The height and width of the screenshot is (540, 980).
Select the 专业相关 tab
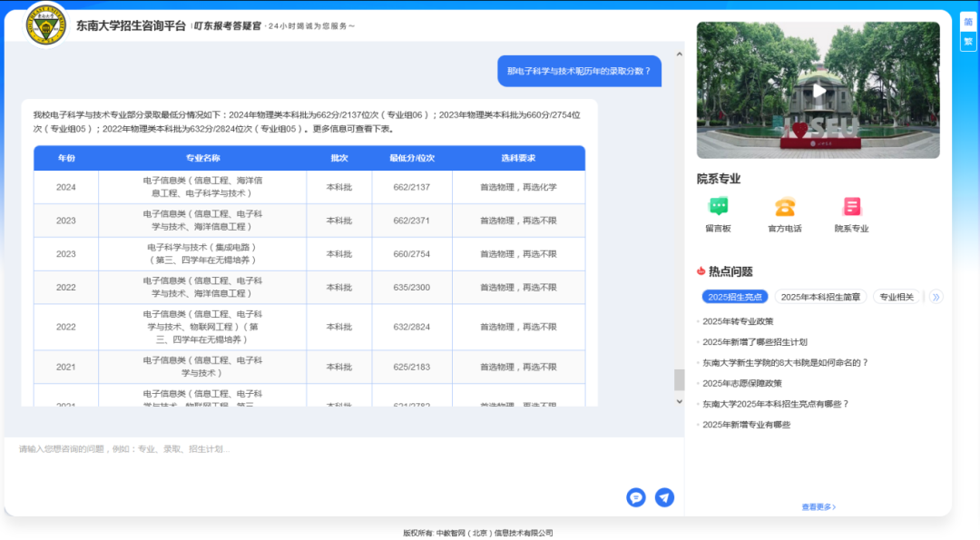[x=897, y=297]
